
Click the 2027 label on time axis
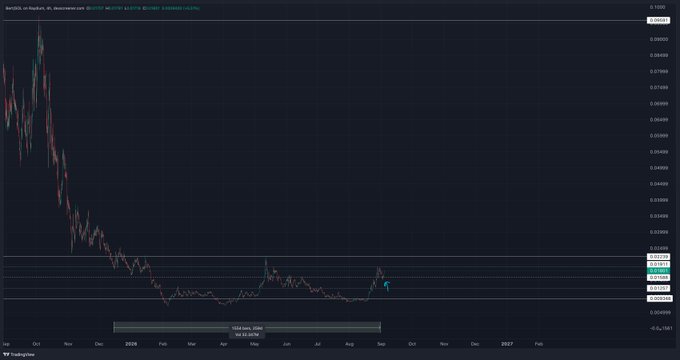[507, 344]
